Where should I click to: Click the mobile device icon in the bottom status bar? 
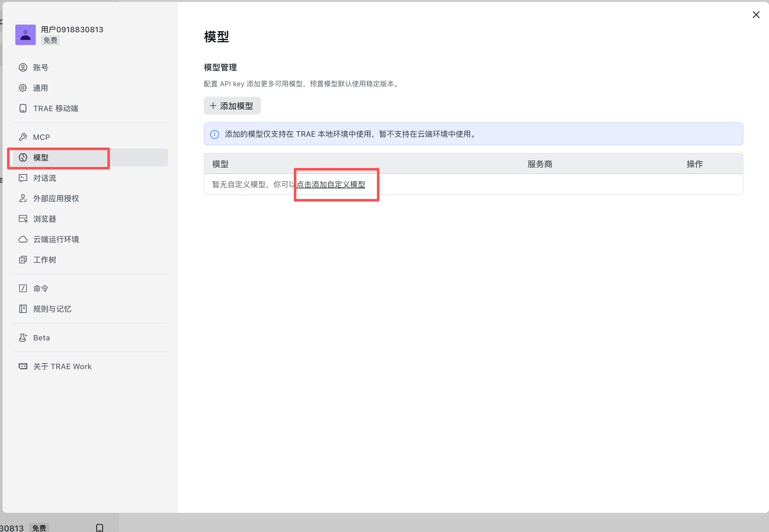click(99, 528)
